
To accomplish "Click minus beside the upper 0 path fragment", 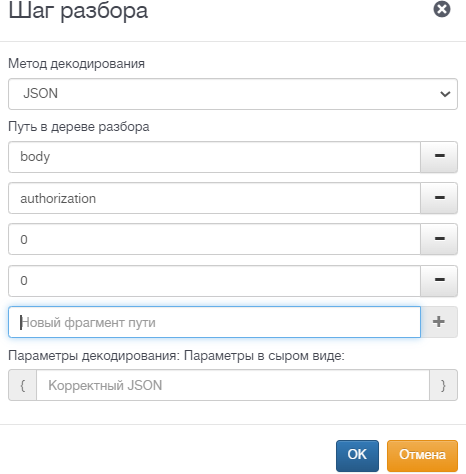I will [x=439, y=239].
